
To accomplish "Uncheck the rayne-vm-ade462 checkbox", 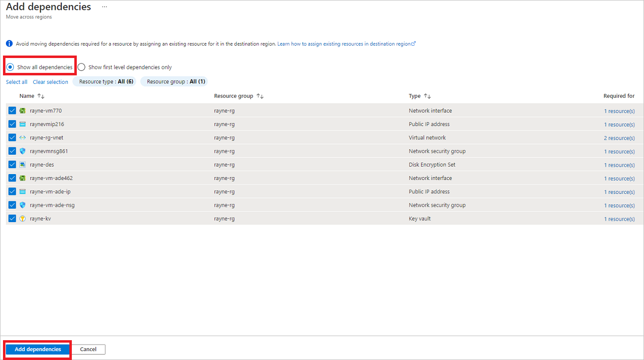I will pos(12,178).
